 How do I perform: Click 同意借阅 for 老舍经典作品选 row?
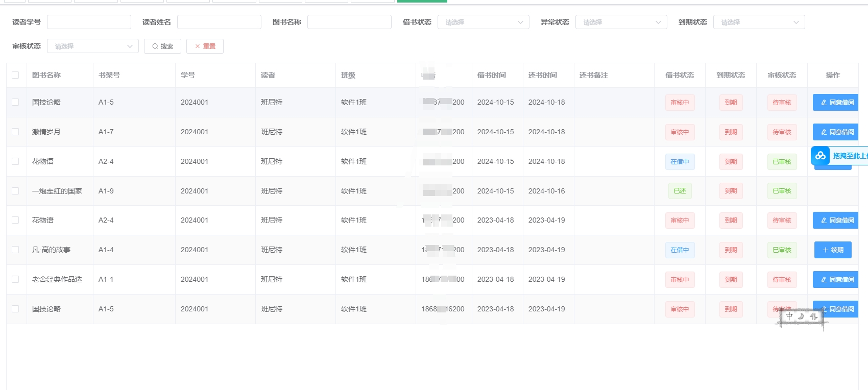point(836,280)
